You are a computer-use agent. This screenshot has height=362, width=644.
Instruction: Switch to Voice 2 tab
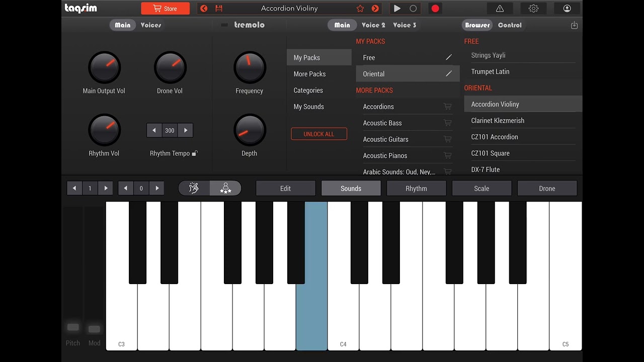pos(373,25)
